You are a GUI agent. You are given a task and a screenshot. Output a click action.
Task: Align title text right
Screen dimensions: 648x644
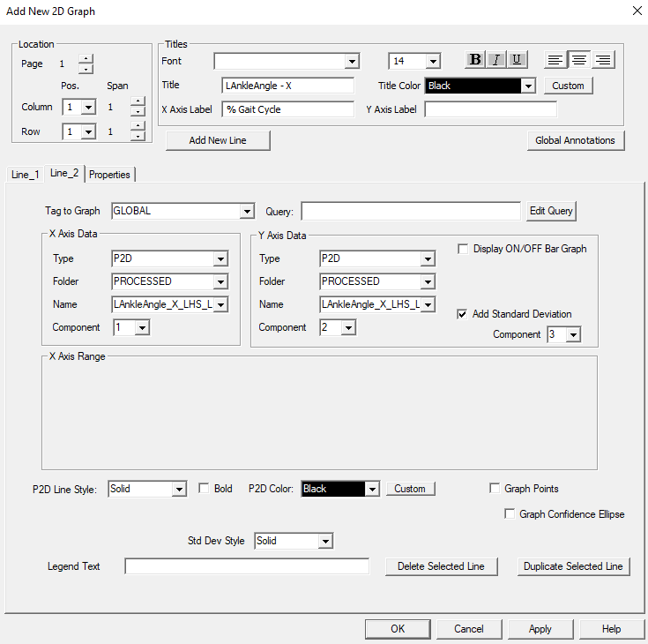[x=603, y=60]
